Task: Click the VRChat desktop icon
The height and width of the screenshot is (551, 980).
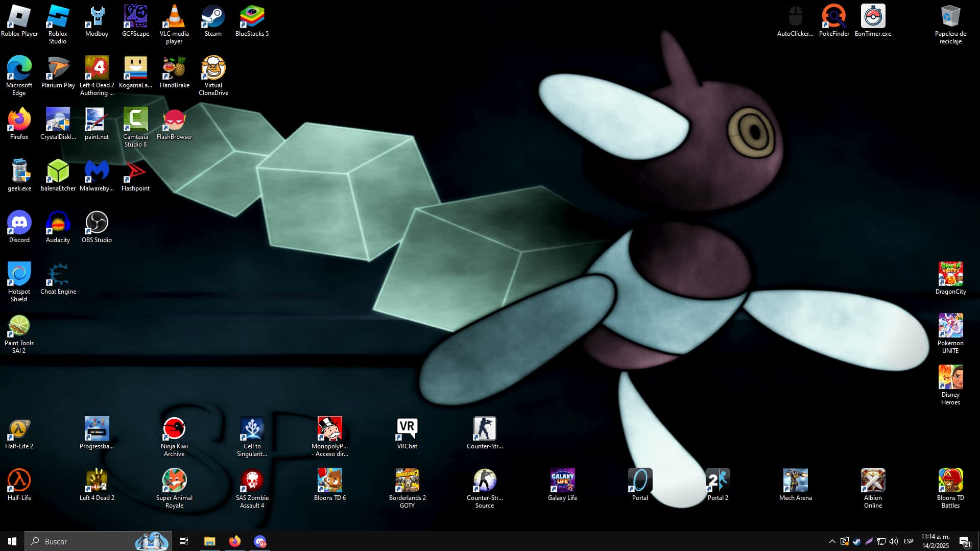Action: click(x=407, y=433)
